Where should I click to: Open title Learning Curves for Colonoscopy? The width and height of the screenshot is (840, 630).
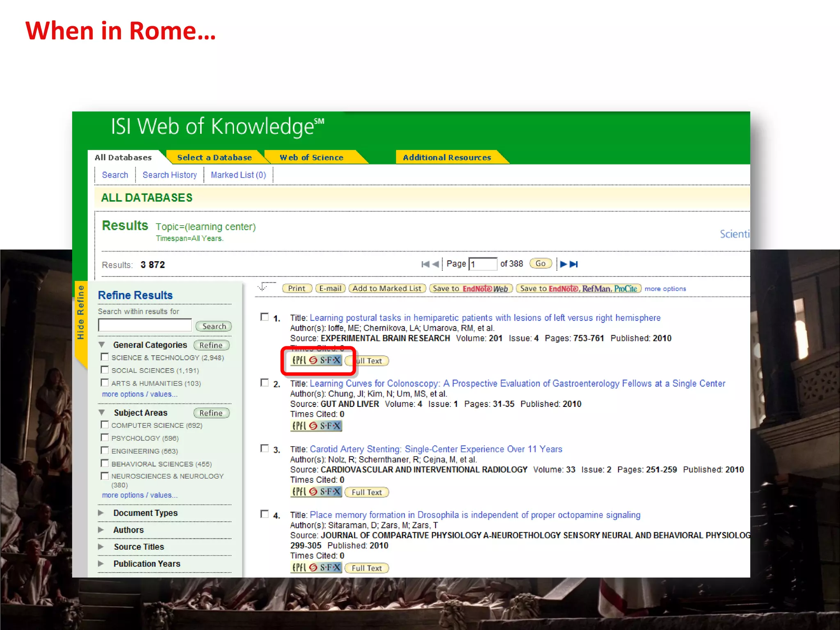pos(518,383)
